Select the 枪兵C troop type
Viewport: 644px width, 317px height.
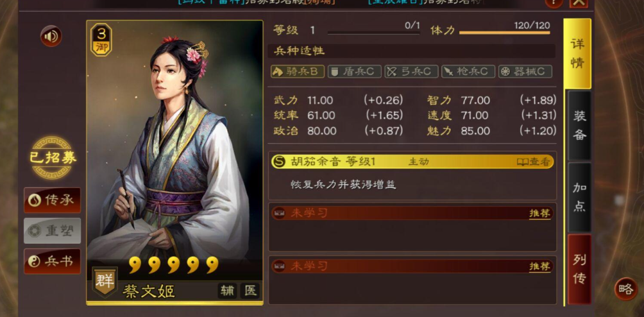[x=468, y=71]
